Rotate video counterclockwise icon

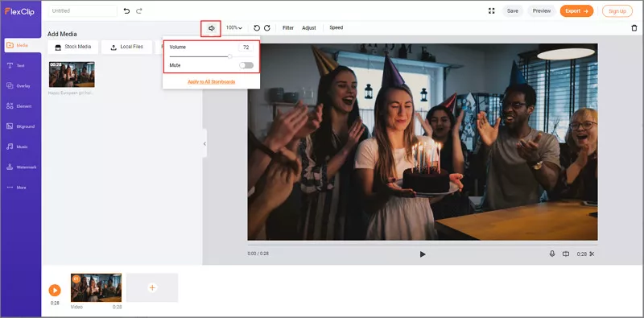pyautogui.click(x=257, y=28)
